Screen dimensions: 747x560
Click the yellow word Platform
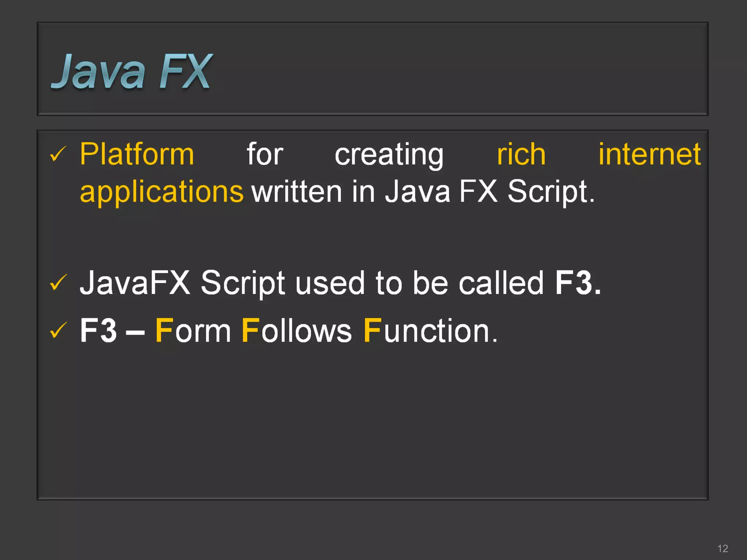[x=137, y=155]
